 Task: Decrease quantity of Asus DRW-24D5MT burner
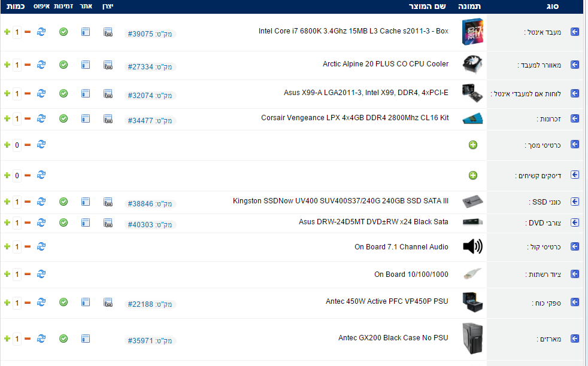(28, 222)
